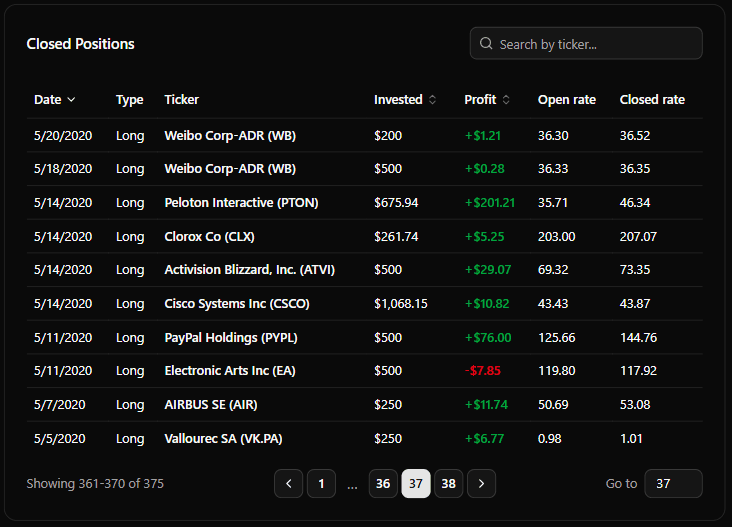Open page 38 of results
Screen dimensions: 732x527
[x=448, y=484]
